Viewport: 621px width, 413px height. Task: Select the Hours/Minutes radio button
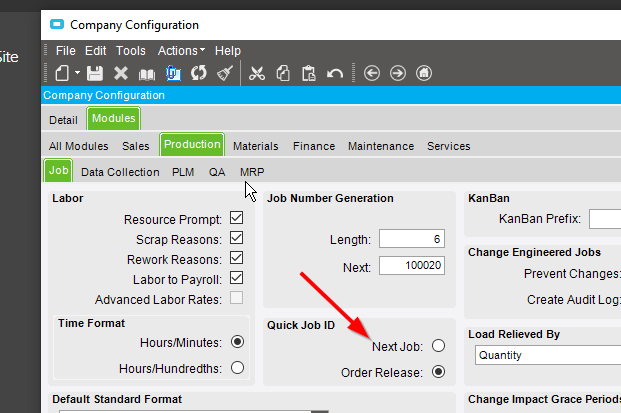click(237, 342)
